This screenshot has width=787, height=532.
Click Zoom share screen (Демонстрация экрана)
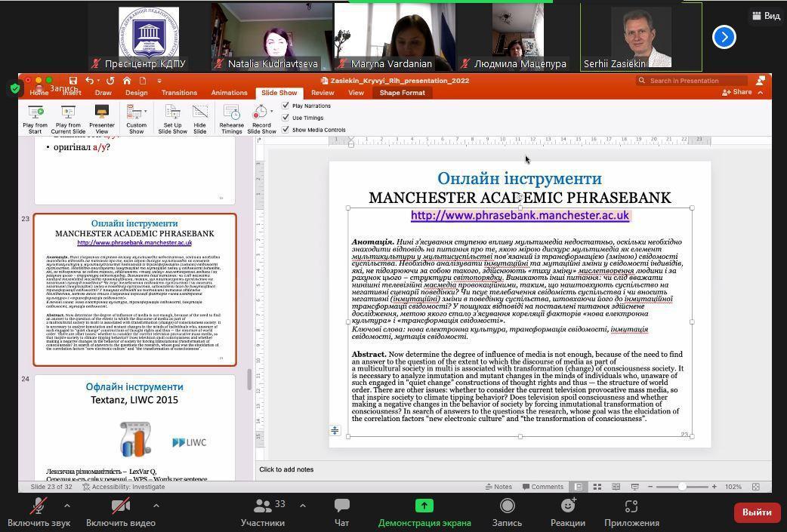(424, 512)
